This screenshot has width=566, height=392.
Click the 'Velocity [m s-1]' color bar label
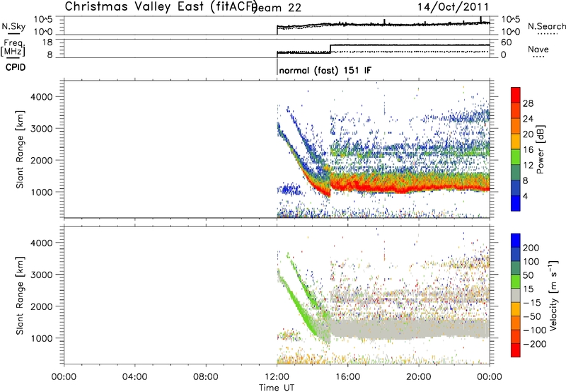[553, 295]
